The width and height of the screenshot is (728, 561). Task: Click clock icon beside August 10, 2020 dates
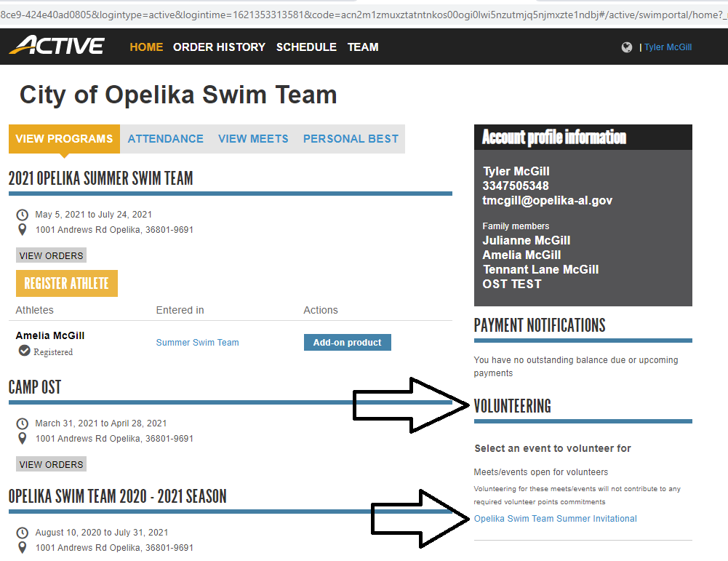[22, 533]
